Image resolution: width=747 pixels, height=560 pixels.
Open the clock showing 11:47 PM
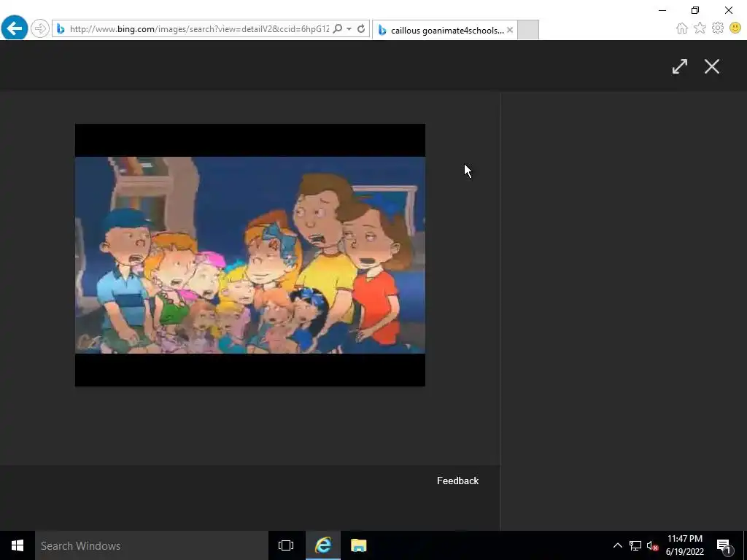(684, 545)
